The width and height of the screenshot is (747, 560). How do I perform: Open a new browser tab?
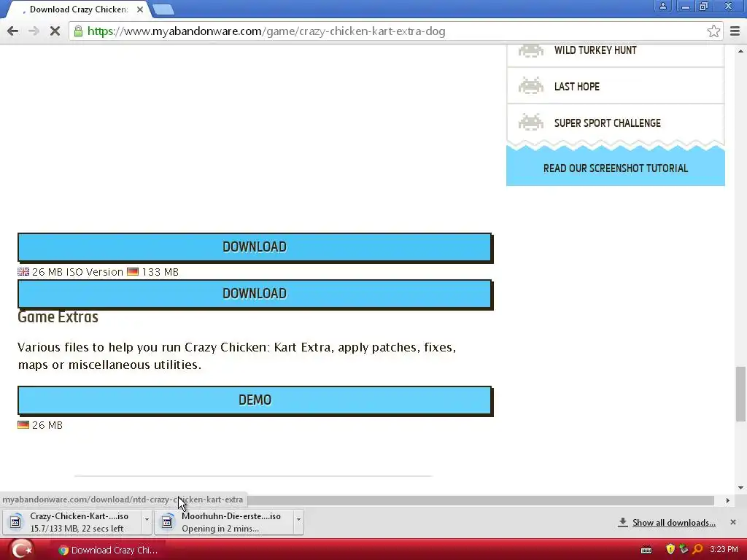(163, 9)
